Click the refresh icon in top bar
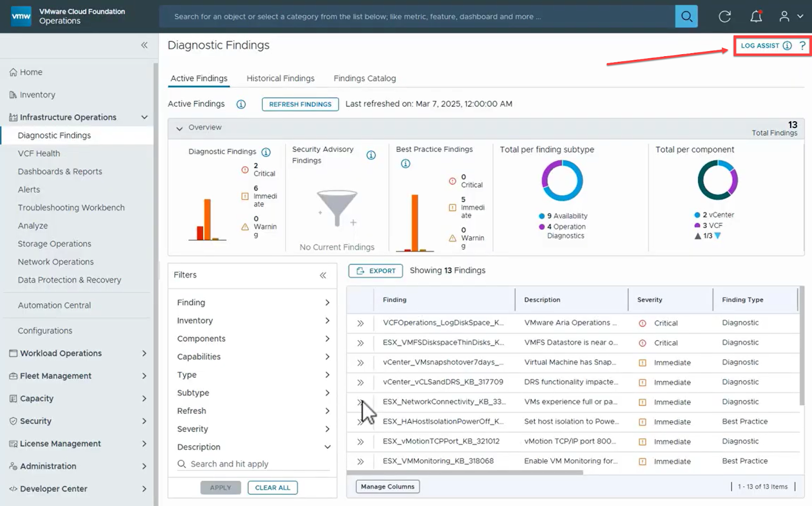This screenshot has width=812, height=506. pyautogui.click(x=724, y=17)
